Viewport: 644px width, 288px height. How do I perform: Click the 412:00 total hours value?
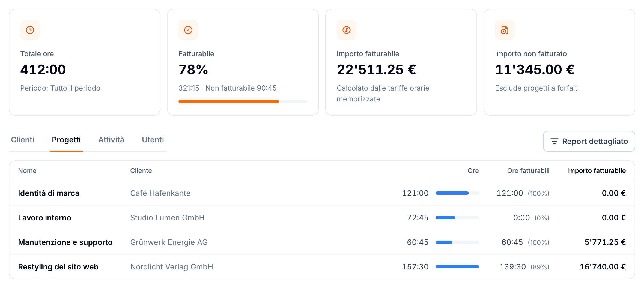(x=43, y=69)
